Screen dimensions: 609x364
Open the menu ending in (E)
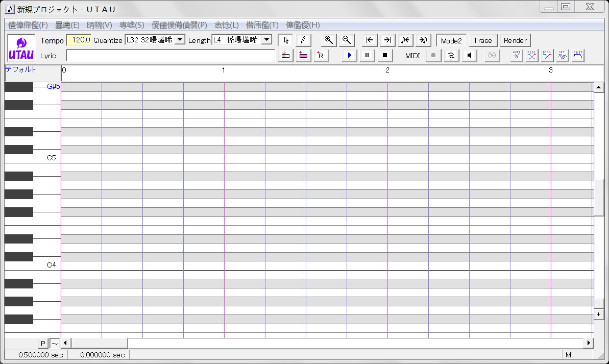67,25
